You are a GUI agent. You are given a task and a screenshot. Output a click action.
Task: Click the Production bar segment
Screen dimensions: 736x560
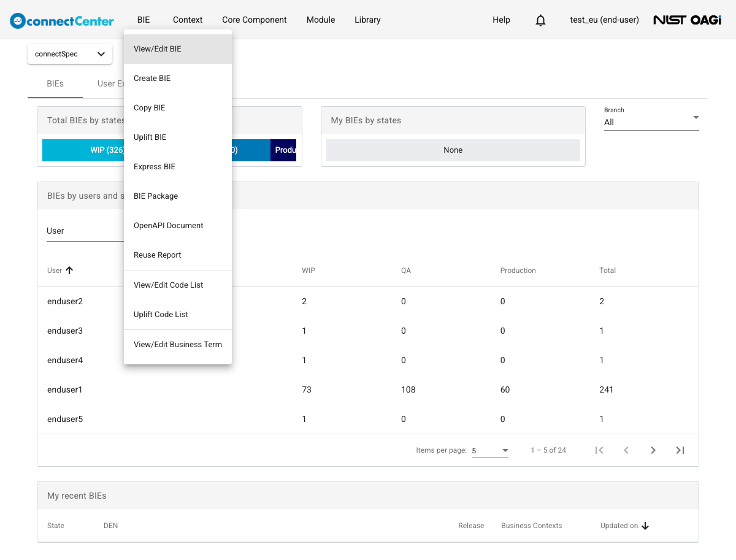(x=283, y=150)
